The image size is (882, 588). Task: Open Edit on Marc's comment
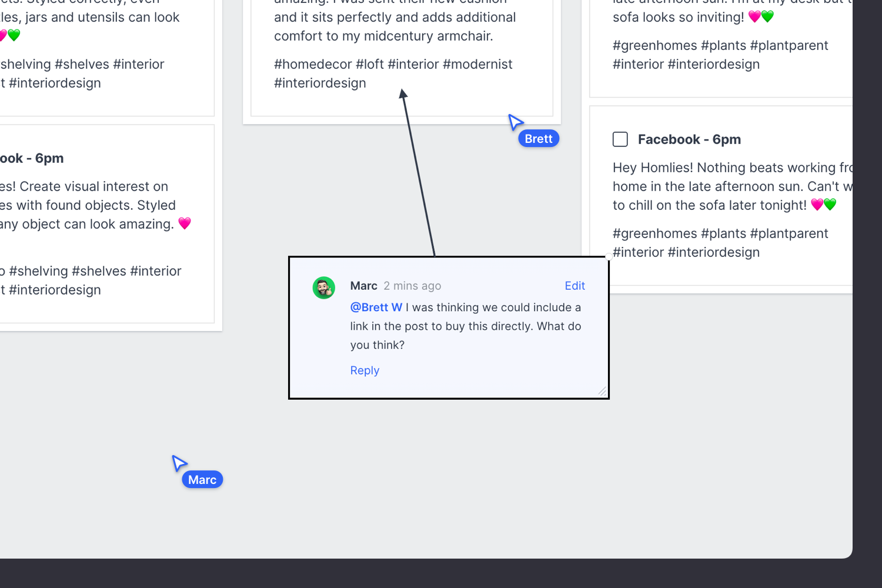click(x=574, y=286)
